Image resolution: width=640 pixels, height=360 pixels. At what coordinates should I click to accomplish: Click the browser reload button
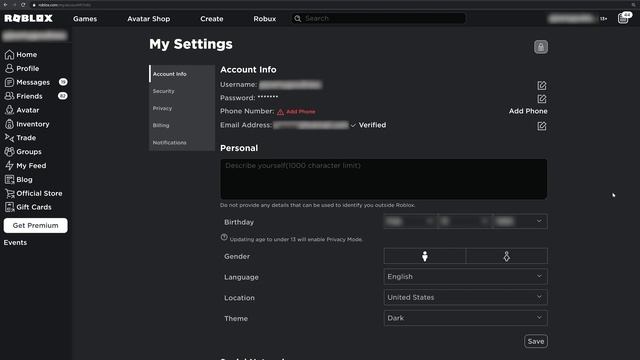click(x=23, y=5)
